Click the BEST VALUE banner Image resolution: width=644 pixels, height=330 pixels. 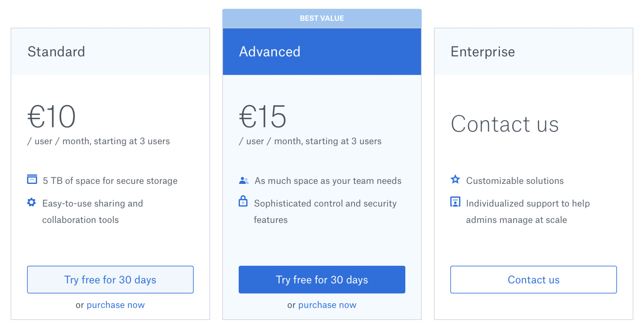(x=322, y=18)
